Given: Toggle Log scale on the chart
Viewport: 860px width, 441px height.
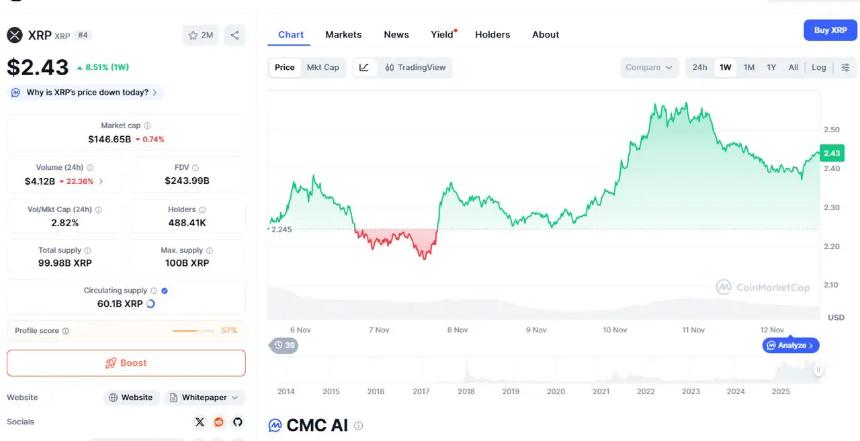Looking at the screenshot, I should point(819,68).
